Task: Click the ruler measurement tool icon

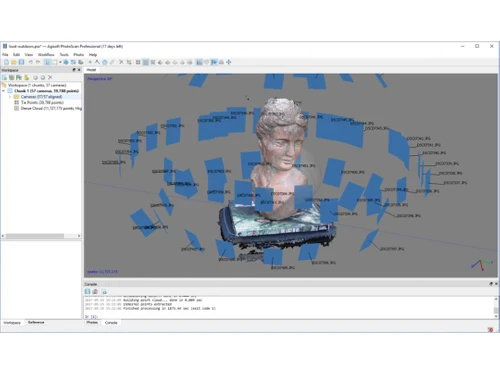Action: pyautogui.click(x=112, y=62)
